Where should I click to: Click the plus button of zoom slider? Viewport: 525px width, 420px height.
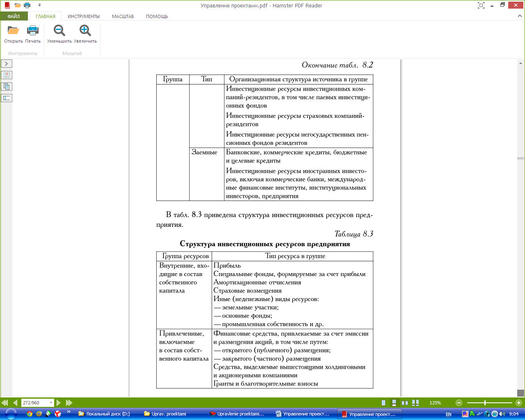(518, 403)
